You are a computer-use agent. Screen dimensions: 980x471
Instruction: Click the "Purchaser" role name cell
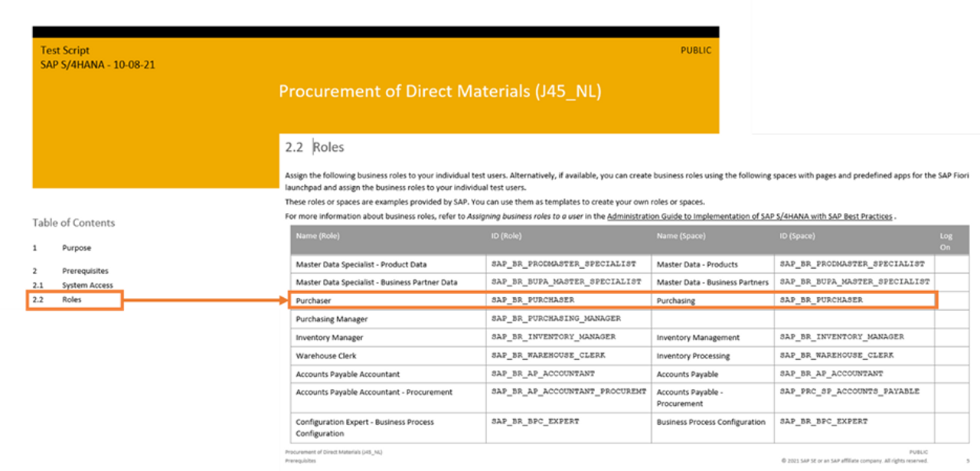click(314, 301)
